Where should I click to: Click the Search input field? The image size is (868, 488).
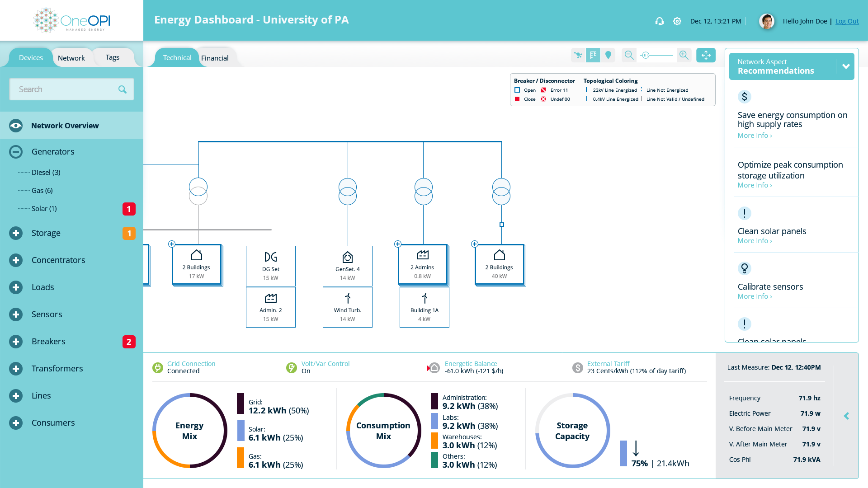61,89
